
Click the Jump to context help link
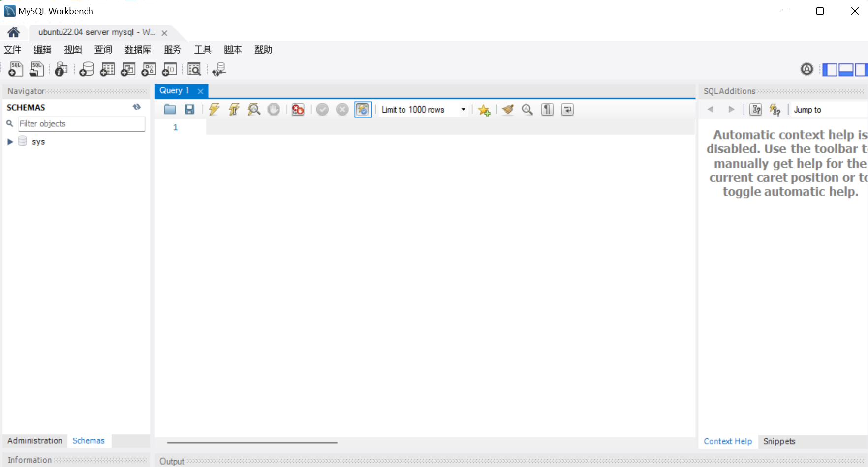(807, 109)
